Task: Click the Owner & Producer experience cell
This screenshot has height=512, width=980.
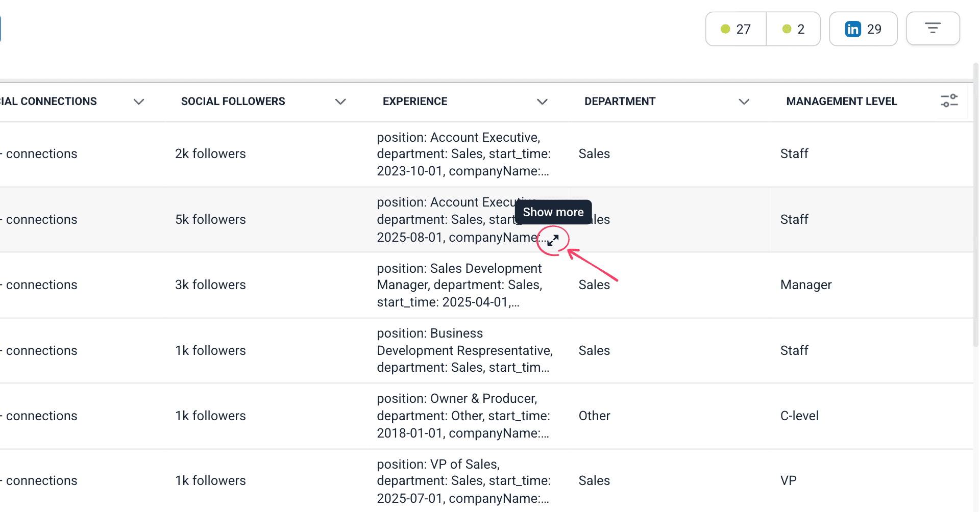Action: click(463, 416)
